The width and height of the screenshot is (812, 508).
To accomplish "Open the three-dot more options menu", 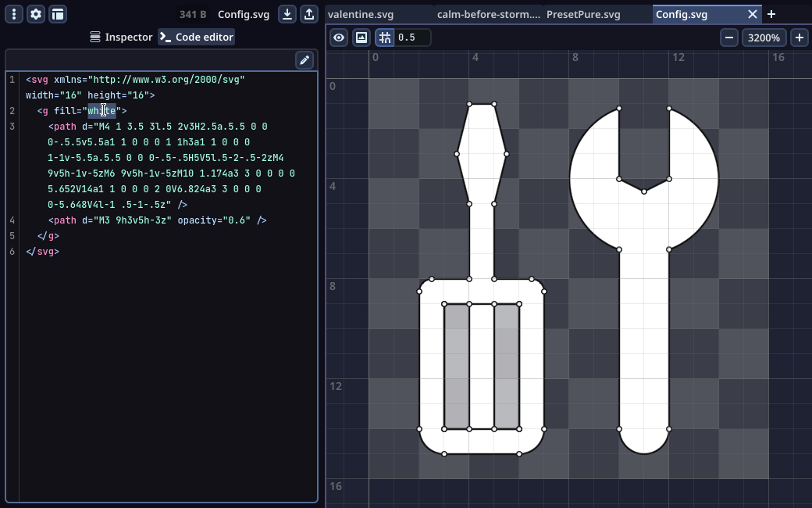I will pos(14,14).
